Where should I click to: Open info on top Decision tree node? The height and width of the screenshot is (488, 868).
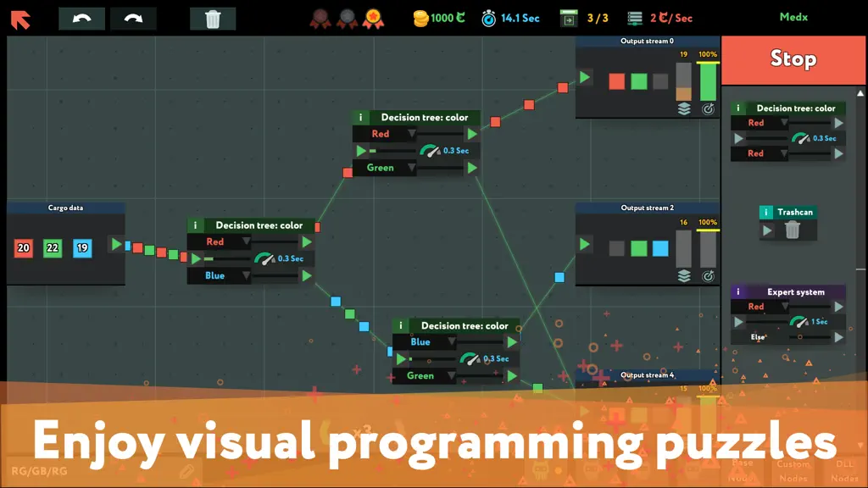click(360, 117)
